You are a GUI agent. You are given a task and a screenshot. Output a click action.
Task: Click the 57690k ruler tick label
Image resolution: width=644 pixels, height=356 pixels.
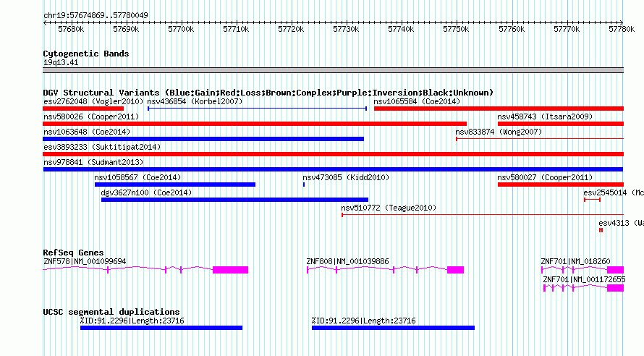(126, 30)
